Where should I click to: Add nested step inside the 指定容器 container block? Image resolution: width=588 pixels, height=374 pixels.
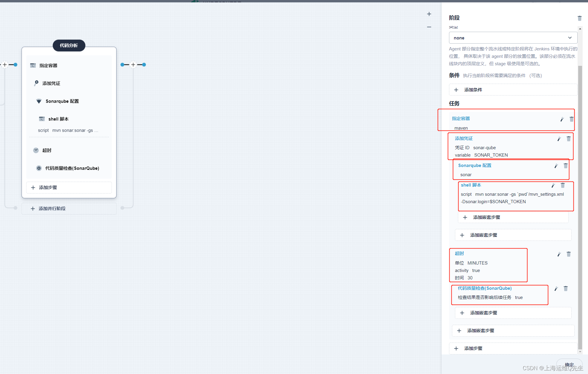[x=513, y=331]
